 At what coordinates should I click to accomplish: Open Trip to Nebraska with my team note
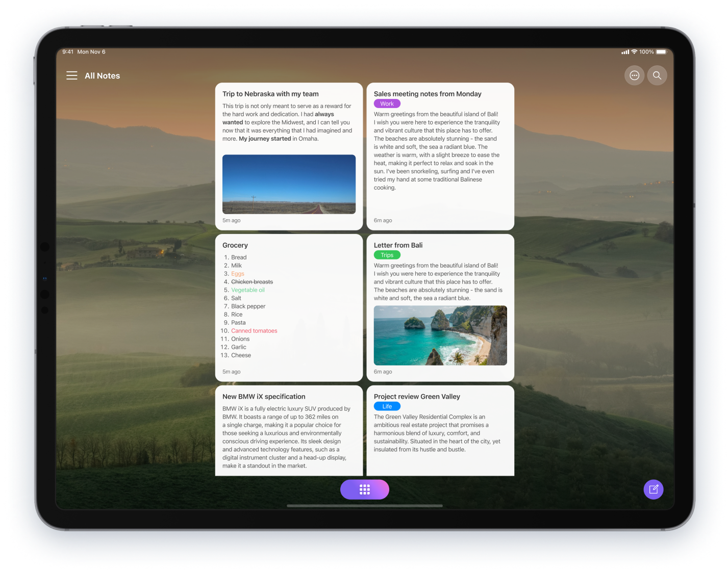point(270,94)
